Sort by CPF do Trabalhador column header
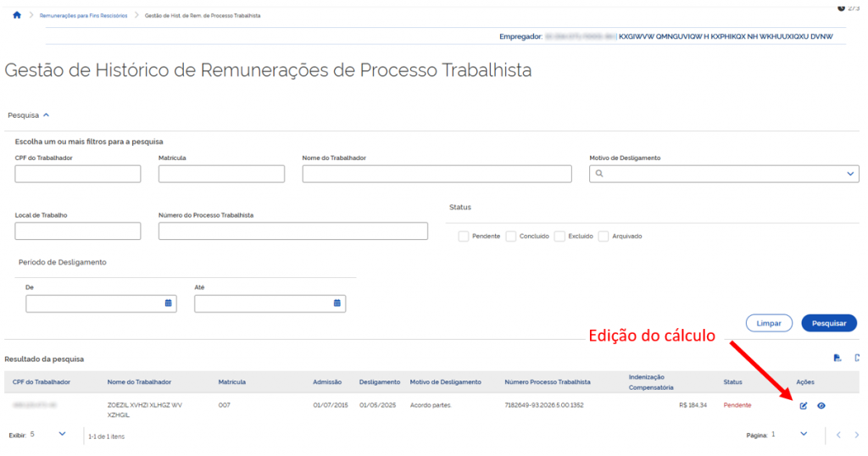 click(x=42, y=382)
